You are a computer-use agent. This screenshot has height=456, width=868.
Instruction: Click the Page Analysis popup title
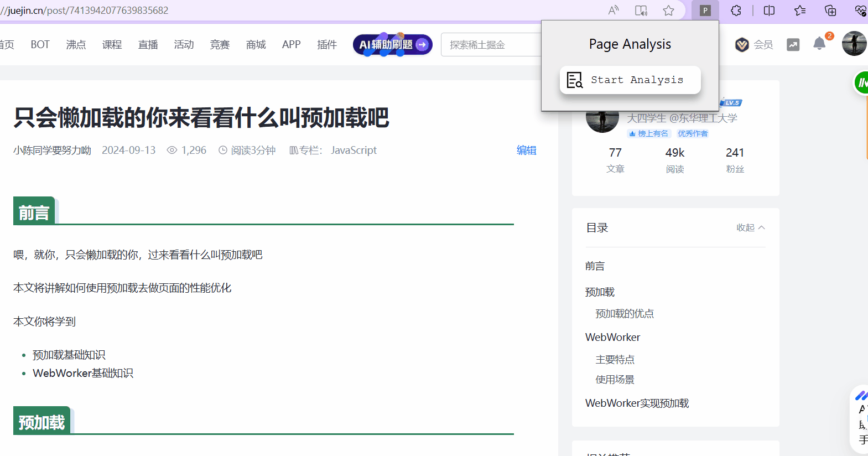click(x=630, y=44)
